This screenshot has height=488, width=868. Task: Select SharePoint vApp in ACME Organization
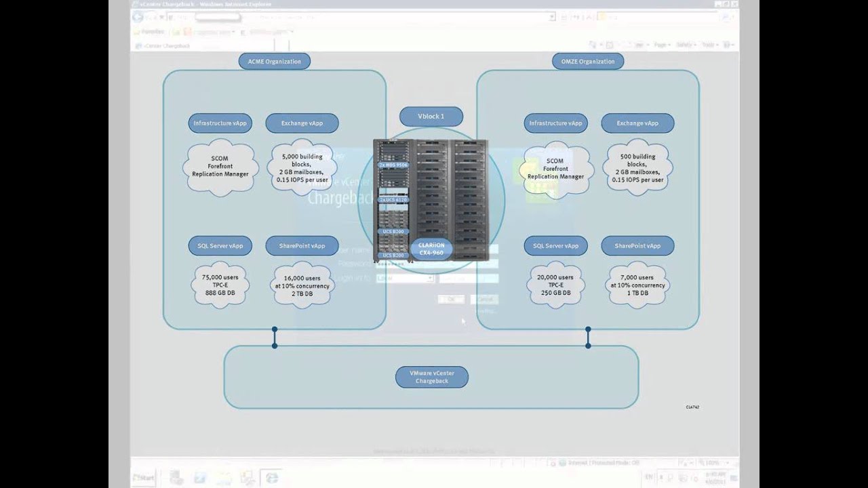coord(302,245)
